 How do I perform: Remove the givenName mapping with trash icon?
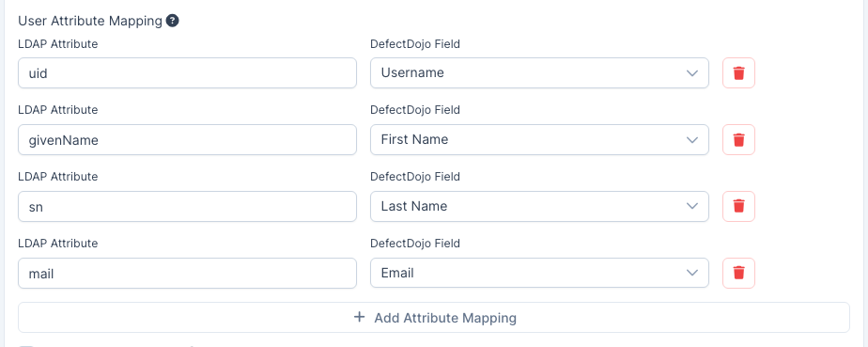(x=738, y=140)
